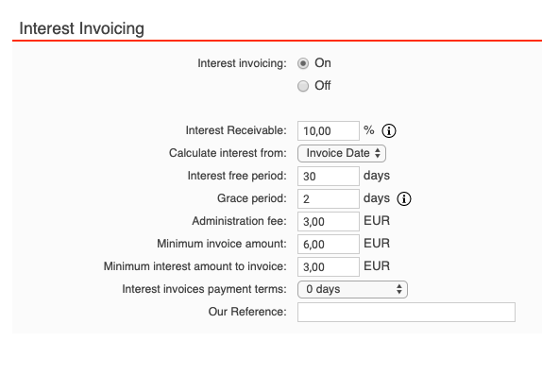Screen dimensions: 542x392
Task: Click the 'Interest free period:' label text
Action: [237, 176]
